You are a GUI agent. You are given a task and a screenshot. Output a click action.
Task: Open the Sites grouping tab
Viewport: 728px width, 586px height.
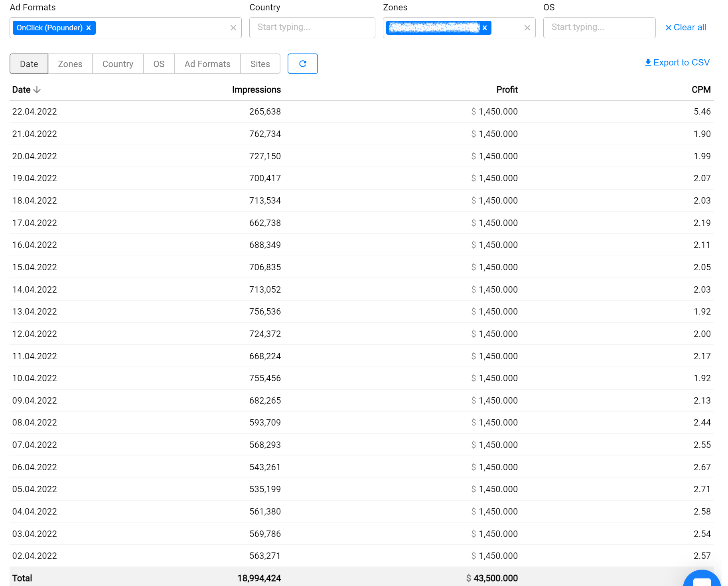coord(260,64)
